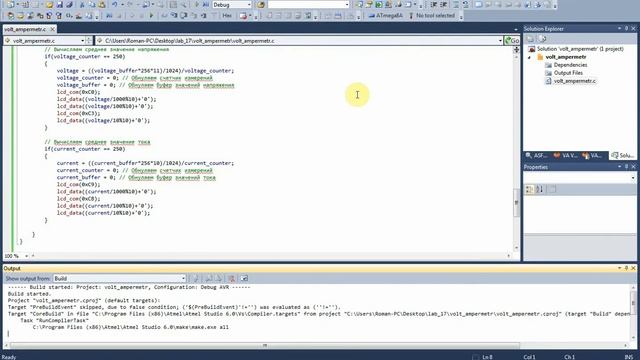Click the editor vertical scrollbar thumb

pos(516,203)
